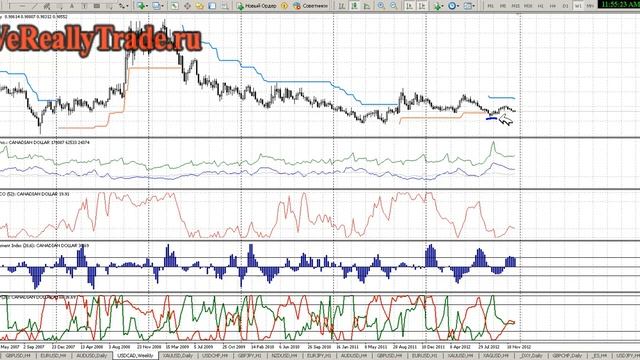This screenshot has width=640, height=360.
Task: Select the W1 timeframe
Action: 578,6
